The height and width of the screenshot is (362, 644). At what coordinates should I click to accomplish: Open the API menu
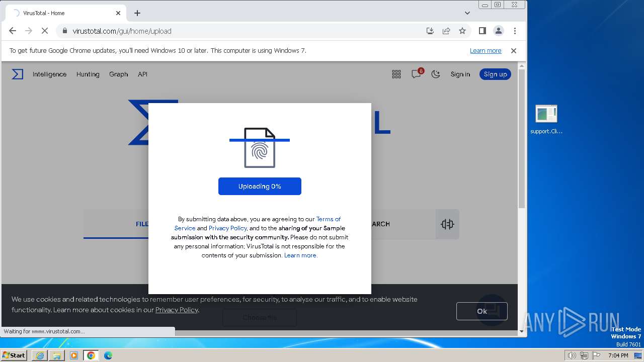coord(143,74)
